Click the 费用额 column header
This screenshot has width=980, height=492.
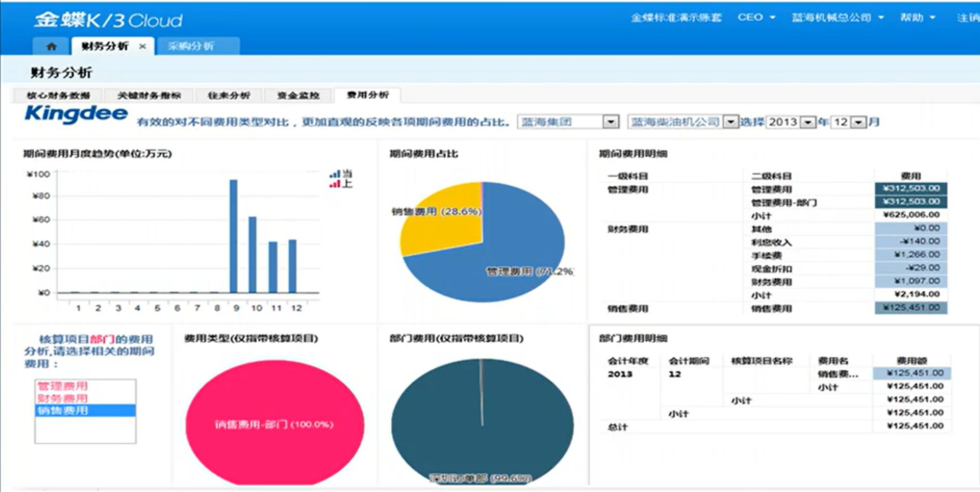pyautogui.click(x=912, y=361)
